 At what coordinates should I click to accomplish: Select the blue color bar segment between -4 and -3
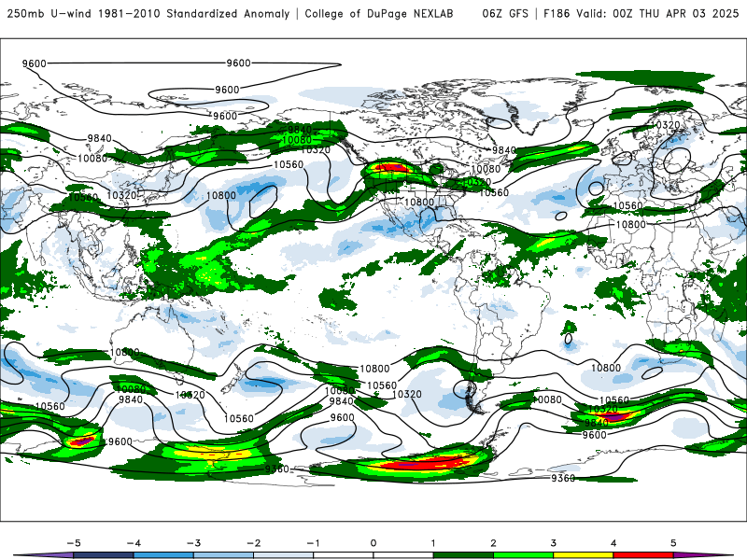[162, 555]
